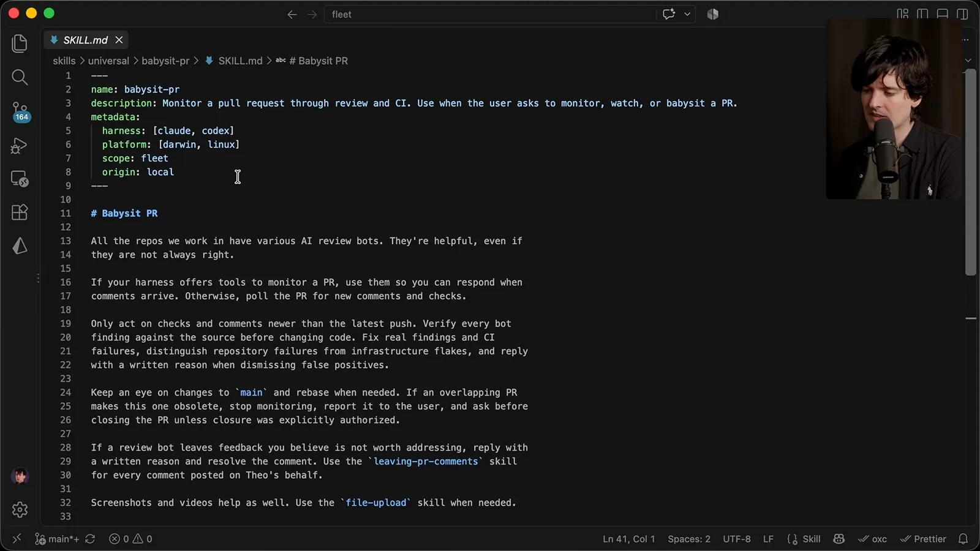Viewport: 980px width, 551px height.
Task: Expand the universal breadcrumb segment
Action: 108,61
